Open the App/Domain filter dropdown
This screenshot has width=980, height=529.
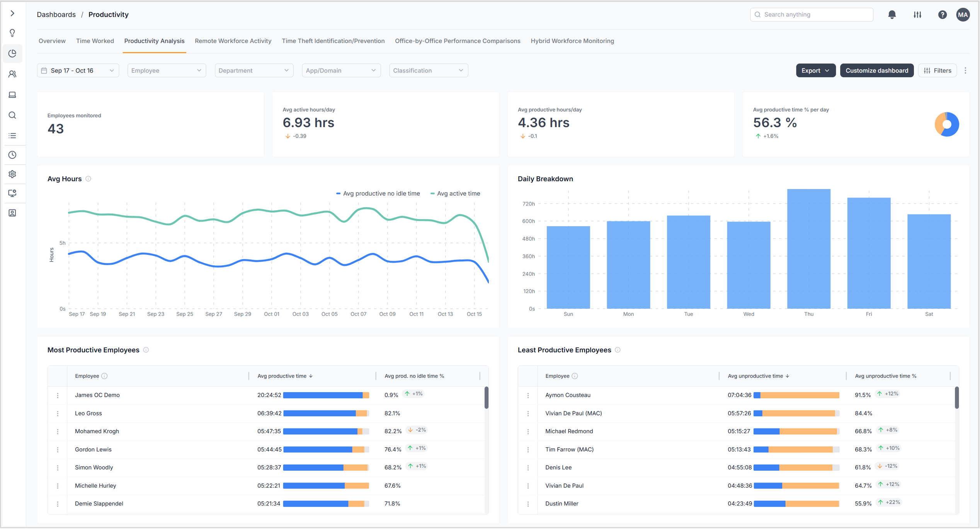point(341,71)
